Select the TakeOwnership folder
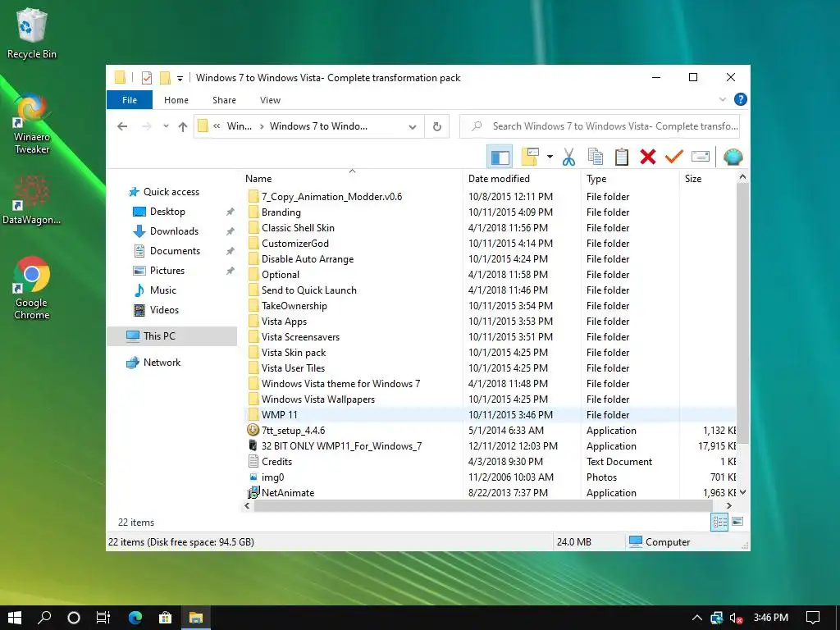Viewport: 840px width, 630px height. coord(490,306)
